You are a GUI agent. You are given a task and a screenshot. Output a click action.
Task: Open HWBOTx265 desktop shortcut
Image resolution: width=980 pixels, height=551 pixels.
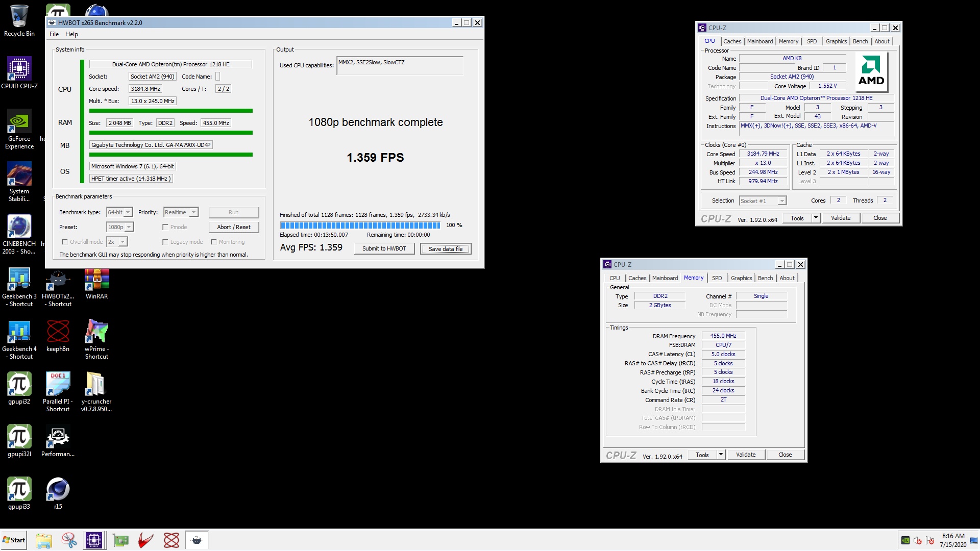[58, 287]
